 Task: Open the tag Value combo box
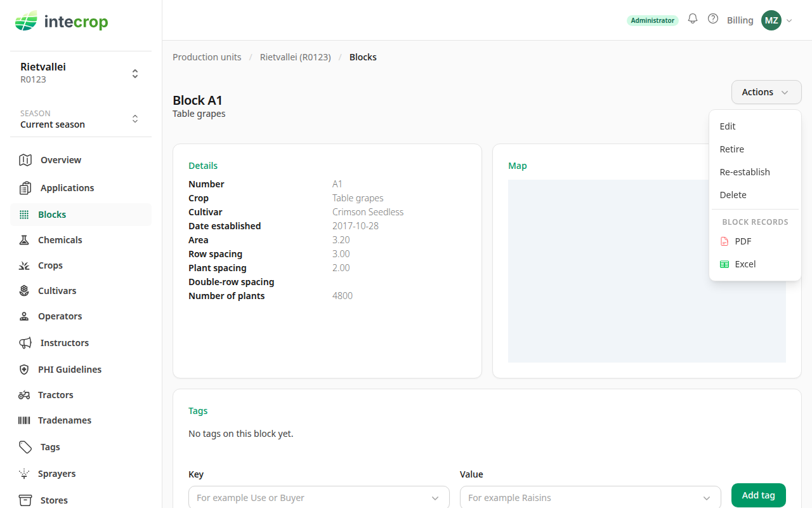591,498
